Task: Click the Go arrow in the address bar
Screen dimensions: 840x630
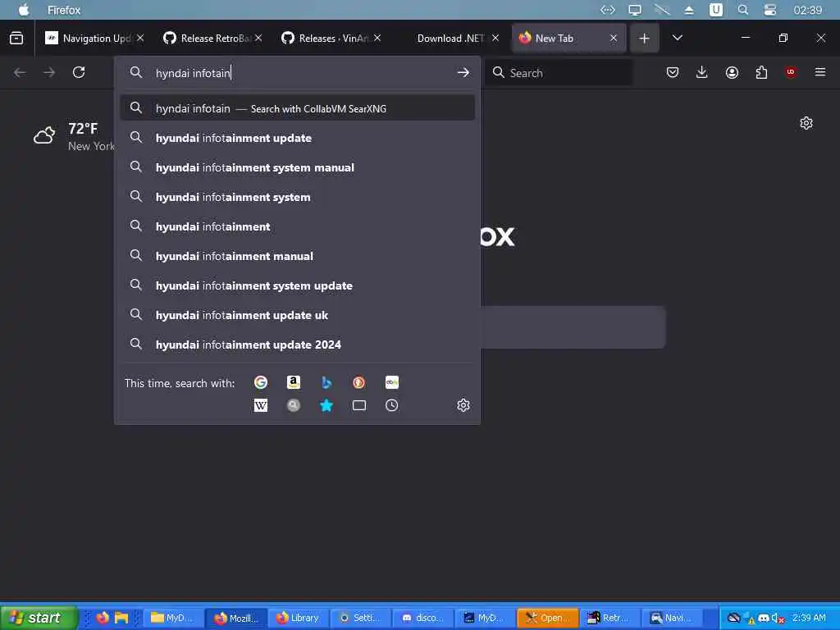Action: [463, 72]
